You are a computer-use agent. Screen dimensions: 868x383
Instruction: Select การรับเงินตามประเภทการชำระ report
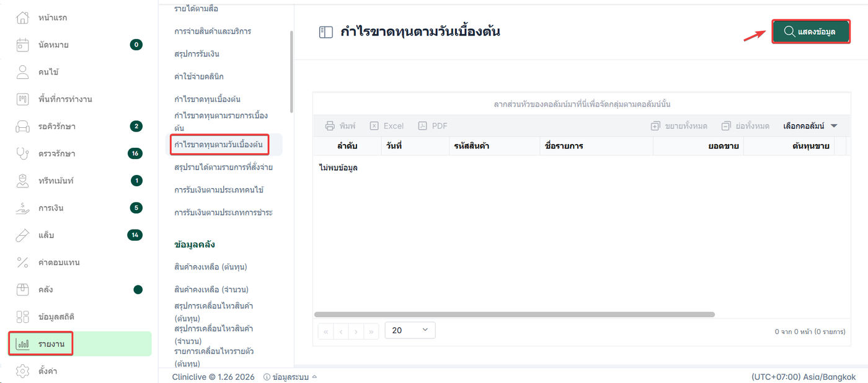[x=224, y=212]
